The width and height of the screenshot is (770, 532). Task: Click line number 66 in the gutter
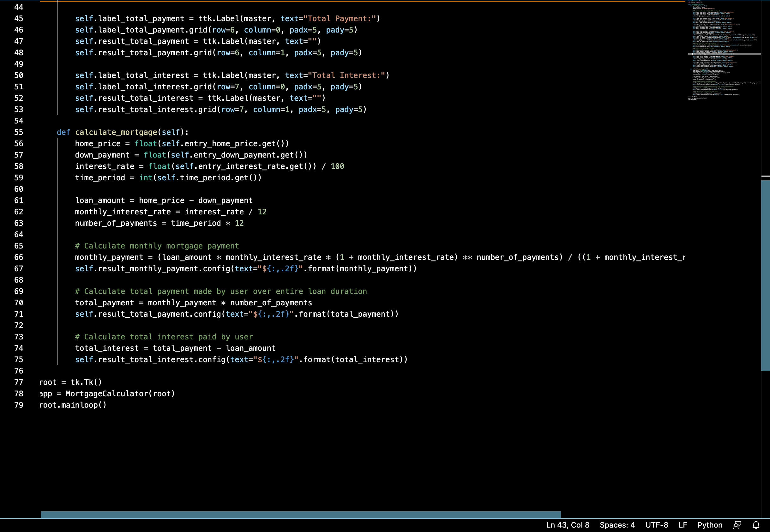click(19, 257)
